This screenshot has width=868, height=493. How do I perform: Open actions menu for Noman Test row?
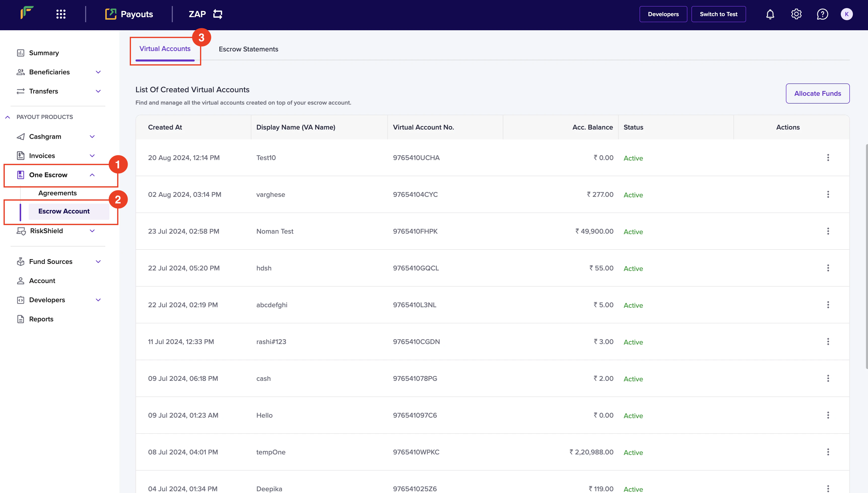[x=828, y=231]
